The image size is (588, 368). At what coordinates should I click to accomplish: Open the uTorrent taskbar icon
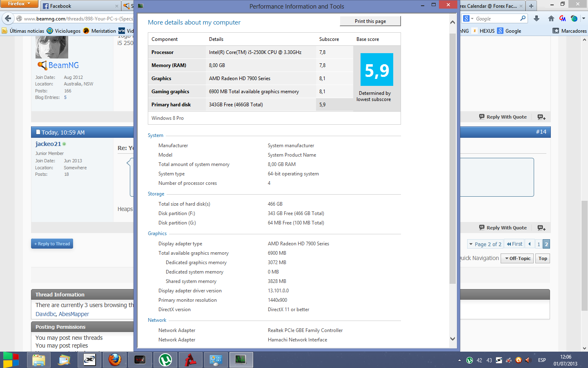165,360
